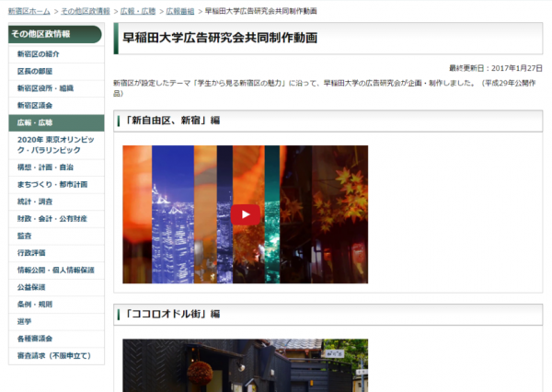Open まちづくり・都市計画 sidebar item
Screen dimensions: 552x392
56,185
